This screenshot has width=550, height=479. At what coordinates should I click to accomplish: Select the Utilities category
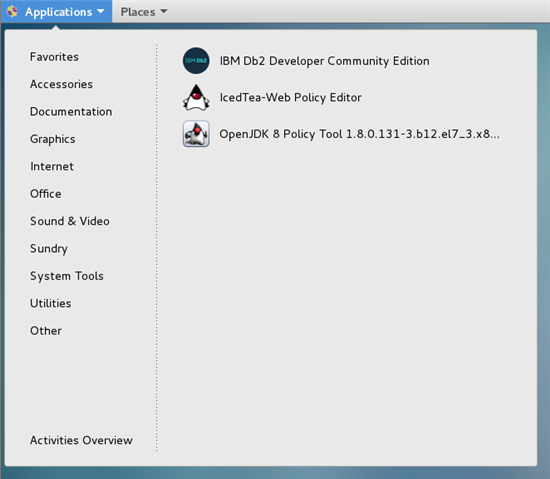[51, 303]
